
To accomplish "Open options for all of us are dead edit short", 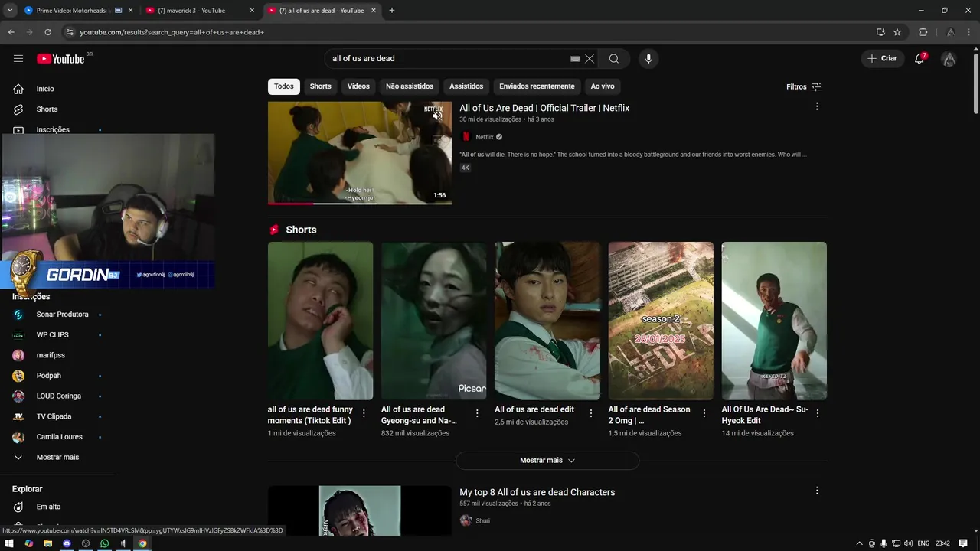I will click(590, 413).
